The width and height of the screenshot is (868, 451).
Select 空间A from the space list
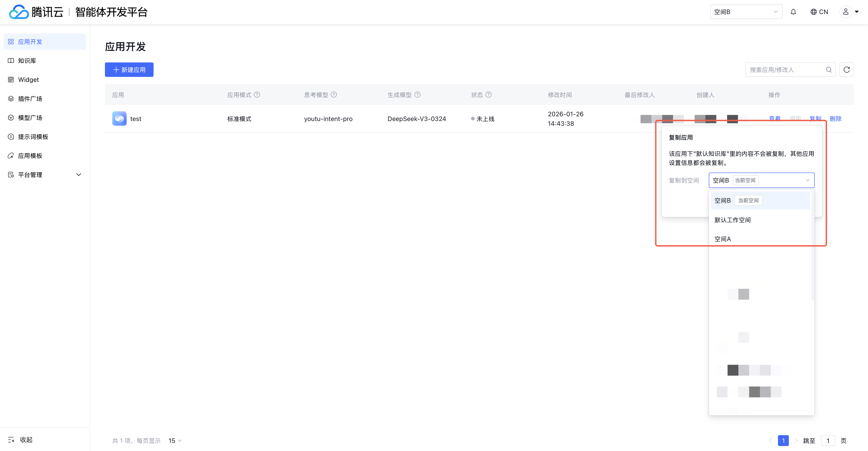pos(723,239)
